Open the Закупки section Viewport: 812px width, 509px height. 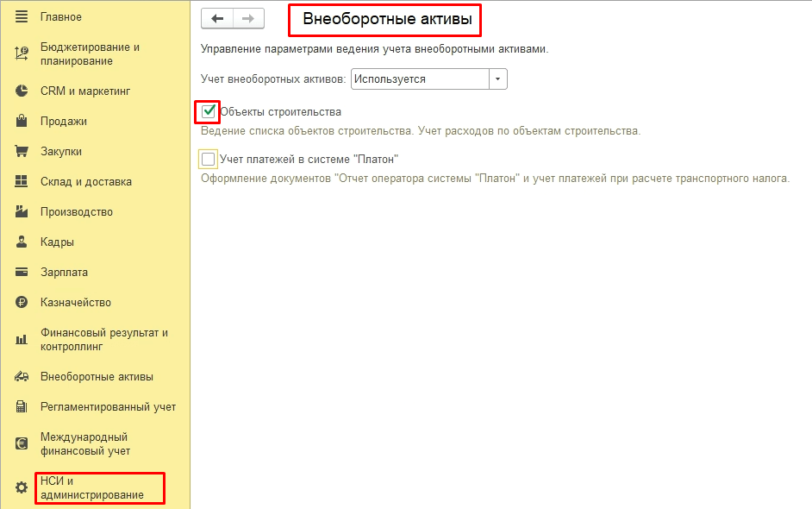tap(61, 151)
